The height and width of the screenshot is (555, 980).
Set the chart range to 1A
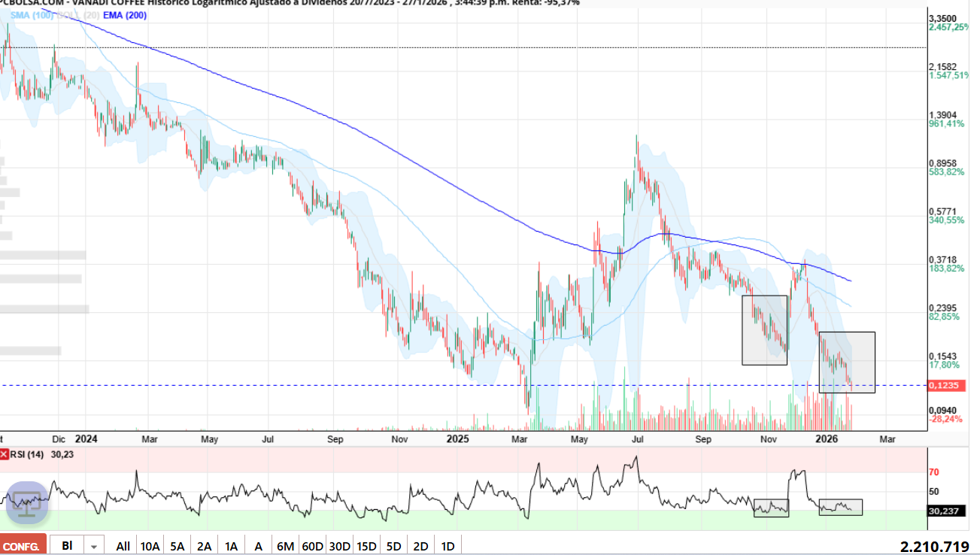pos(231,546)
